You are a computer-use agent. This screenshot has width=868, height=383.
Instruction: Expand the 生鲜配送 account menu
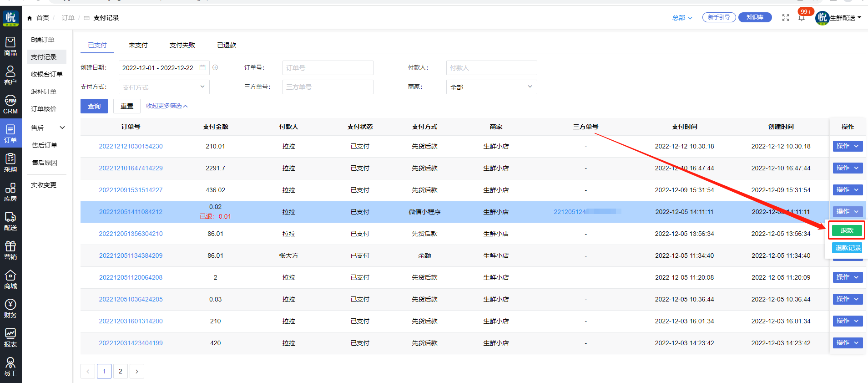[x=845, y=18]
